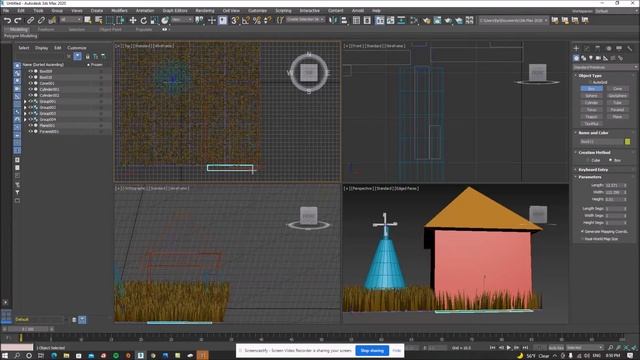Select the Unlink Selection tool
This screenshot has width=640, height=360.
click(41, 20)
